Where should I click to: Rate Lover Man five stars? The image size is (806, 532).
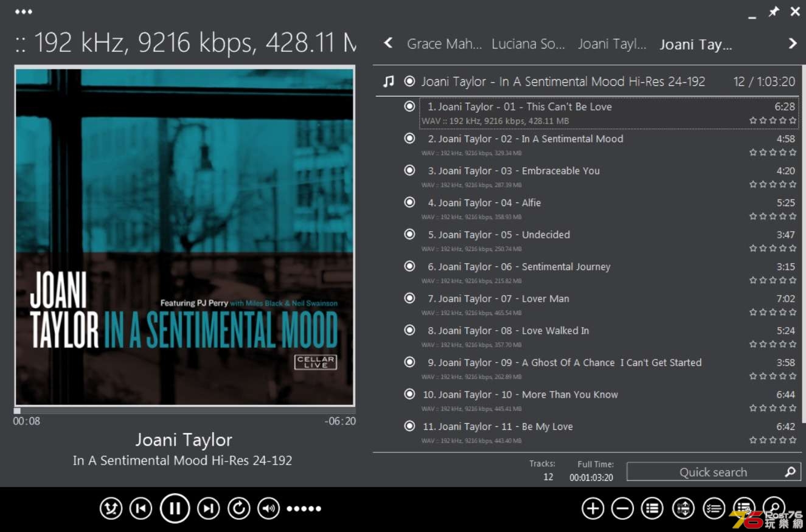click(793, 312)
